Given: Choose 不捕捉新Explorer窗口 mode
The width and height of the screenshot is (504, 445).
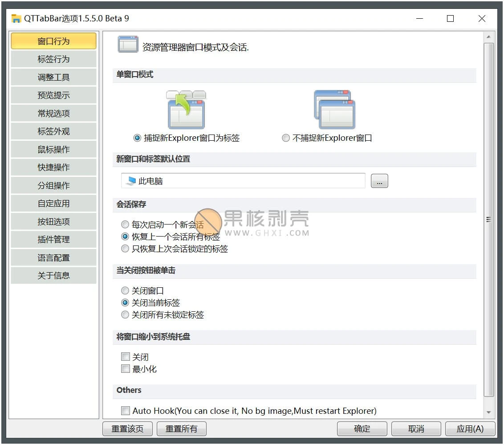Looking at the screenshot, I should point(285,138).
